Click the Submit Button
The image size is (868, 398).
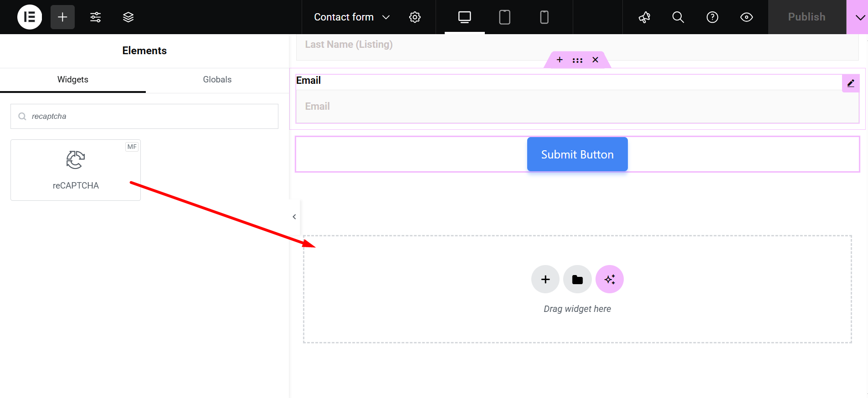pos(577,154)
